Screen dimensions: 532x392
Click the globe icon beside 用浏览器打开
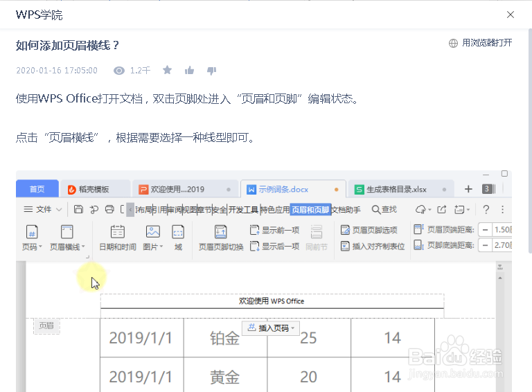pyautogui.click(x=453, y=43)
